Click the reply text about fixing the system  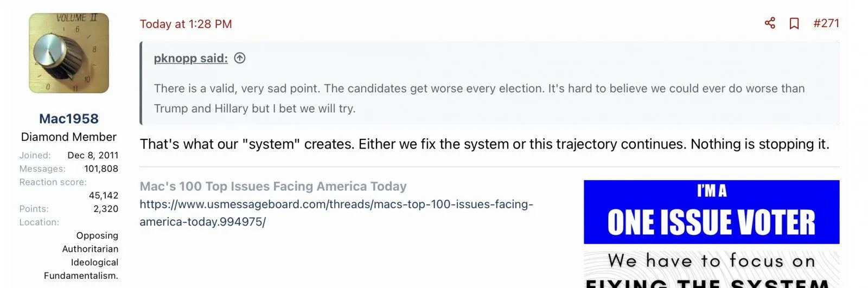(484, 144)
